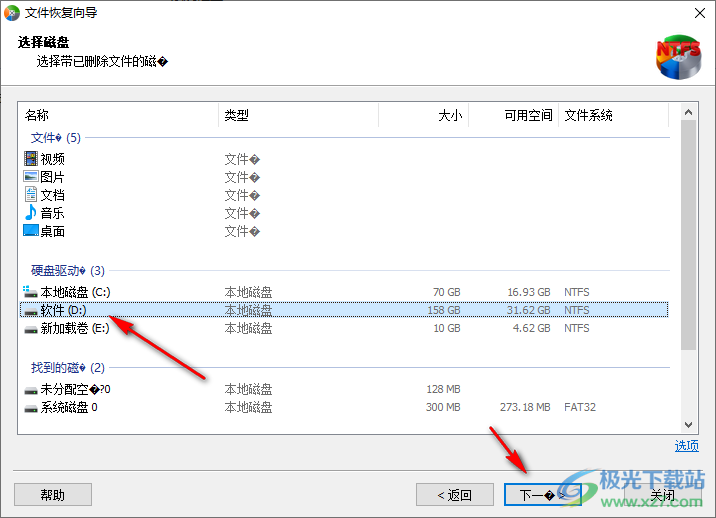
Task: Click the 10 GB size value
Action: point(447,328)
